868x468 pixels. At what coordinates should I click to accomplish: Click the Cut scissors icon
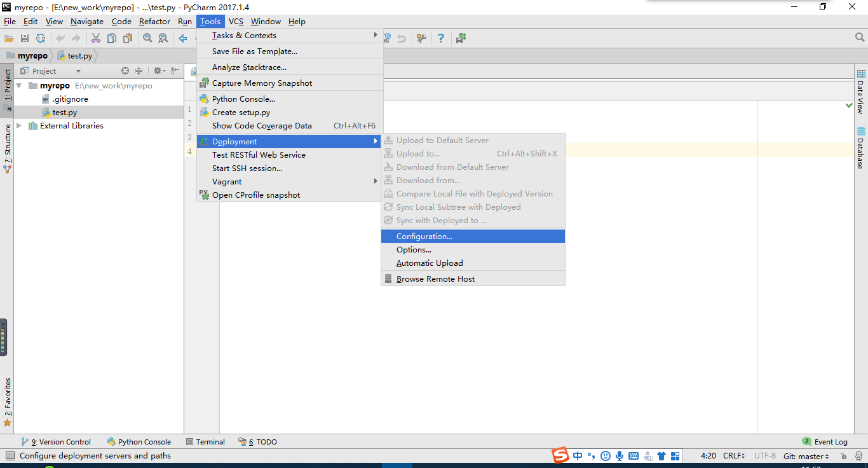[96, 39]
